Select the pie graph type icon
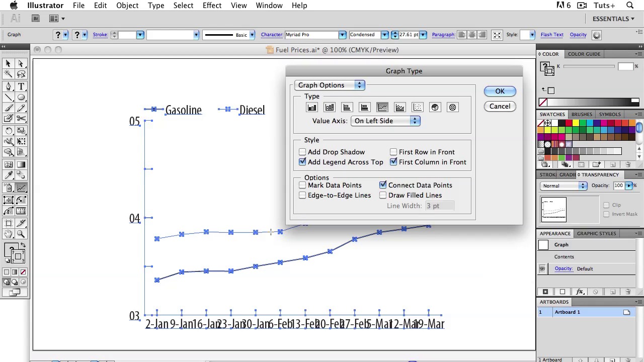The image size is (644, 362). [435, 108]
